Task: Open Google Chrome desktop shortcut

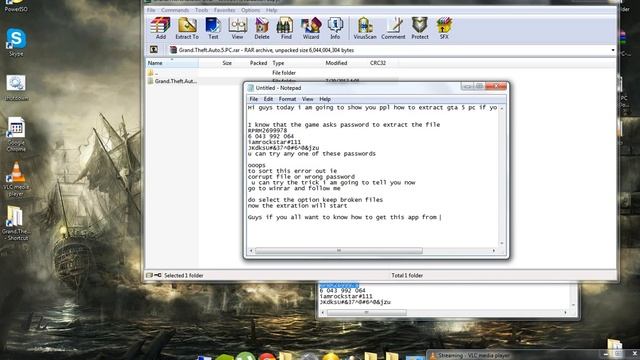Action: [x=16, y=135]
